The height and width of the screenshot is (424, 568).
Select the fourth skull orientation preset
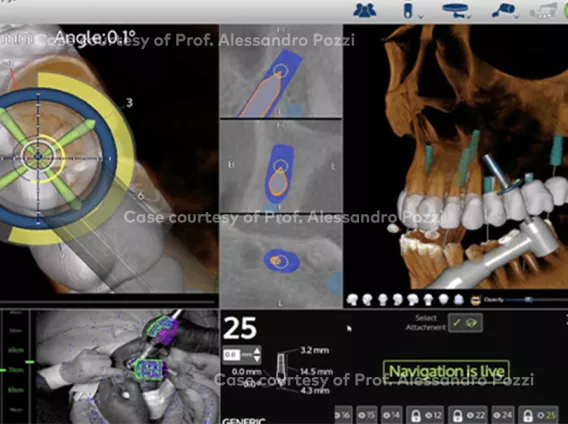[398, 300]
